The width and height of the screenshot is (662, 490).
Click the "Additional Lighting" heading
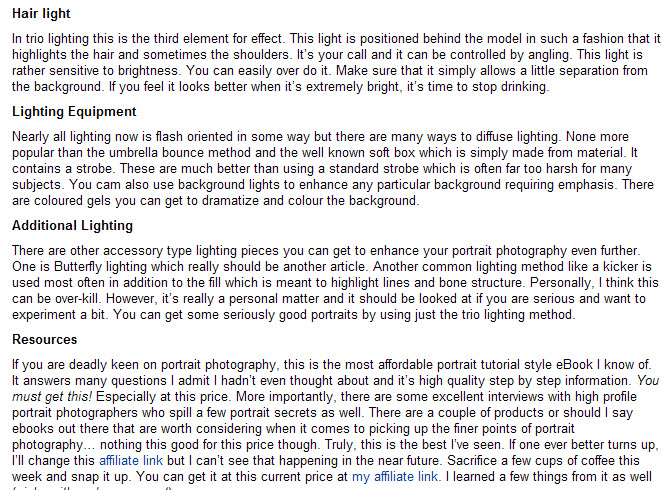(72, 225)
